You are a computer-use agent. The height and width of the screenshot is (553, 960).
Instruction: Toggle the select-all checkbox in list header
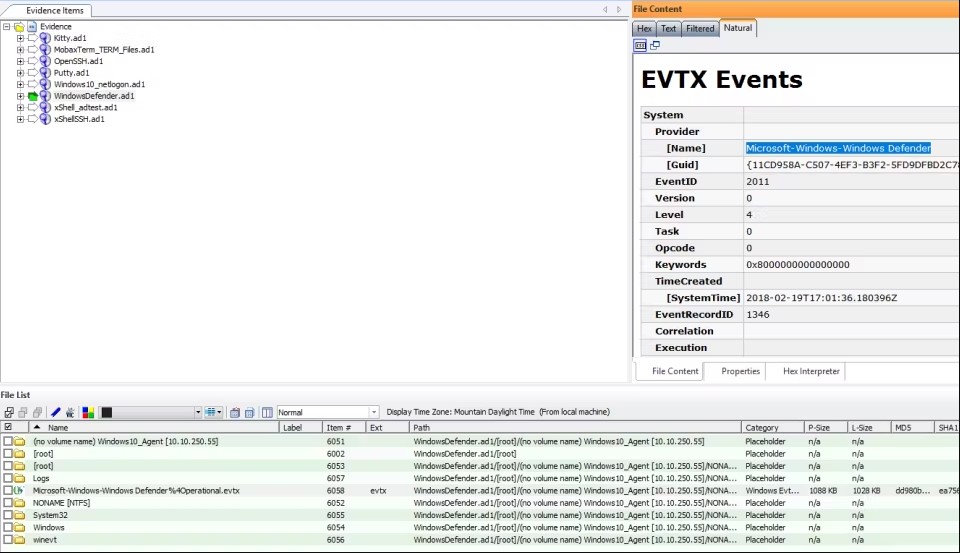tap(8, 427)
